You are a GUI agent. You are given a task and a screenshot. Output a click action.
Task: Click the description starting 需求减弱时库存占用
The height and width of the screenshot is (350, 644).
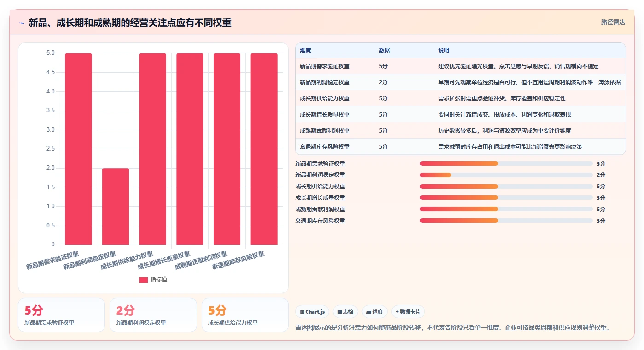pos(510,147)
